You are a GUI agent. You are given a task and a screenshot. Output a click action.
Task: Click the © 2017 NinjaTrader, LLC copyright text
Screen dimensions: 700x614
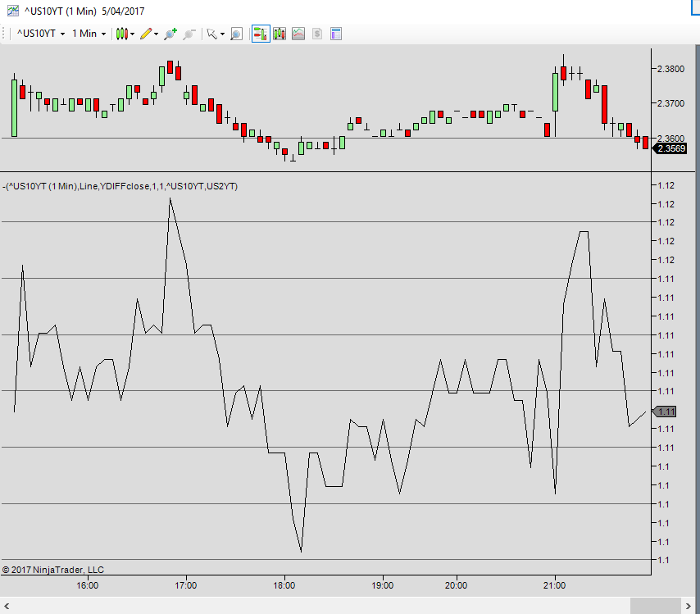(52, 570)
